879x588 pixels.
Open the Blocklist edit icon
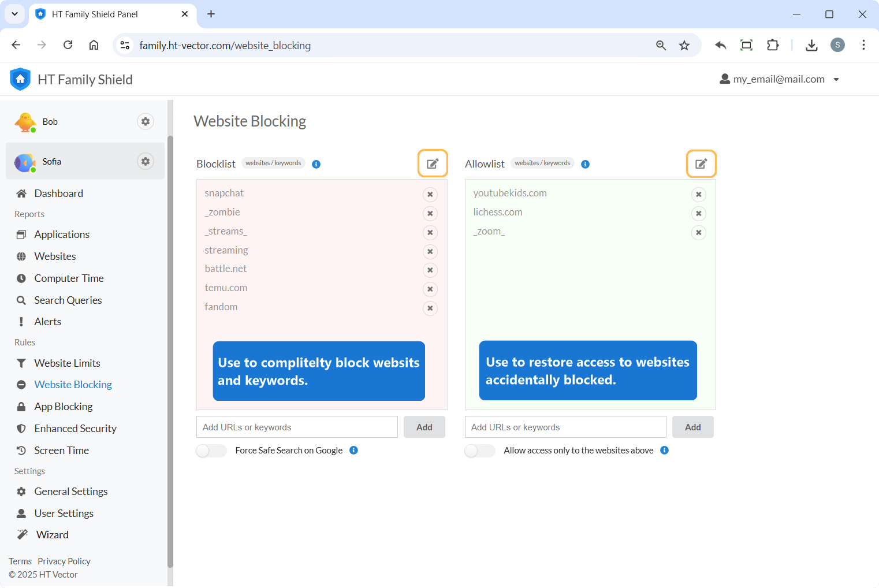click(x=432, y=163)
